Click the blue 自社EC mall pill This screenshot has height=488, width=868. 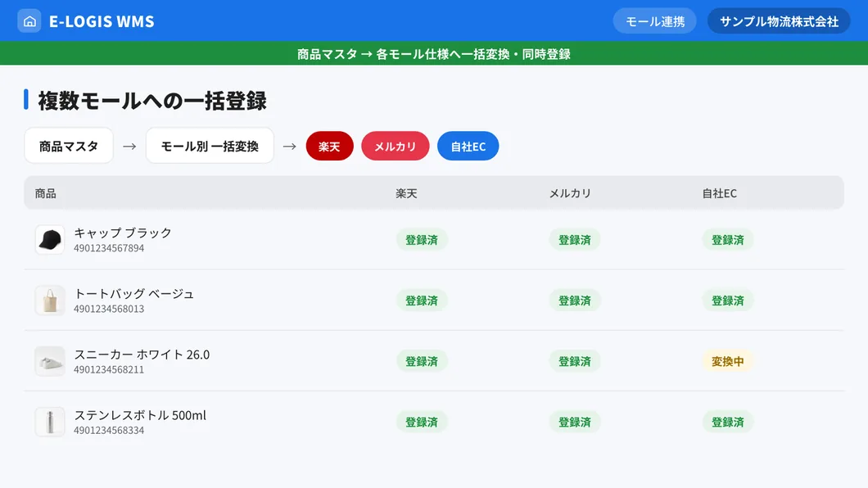[468, 146]
